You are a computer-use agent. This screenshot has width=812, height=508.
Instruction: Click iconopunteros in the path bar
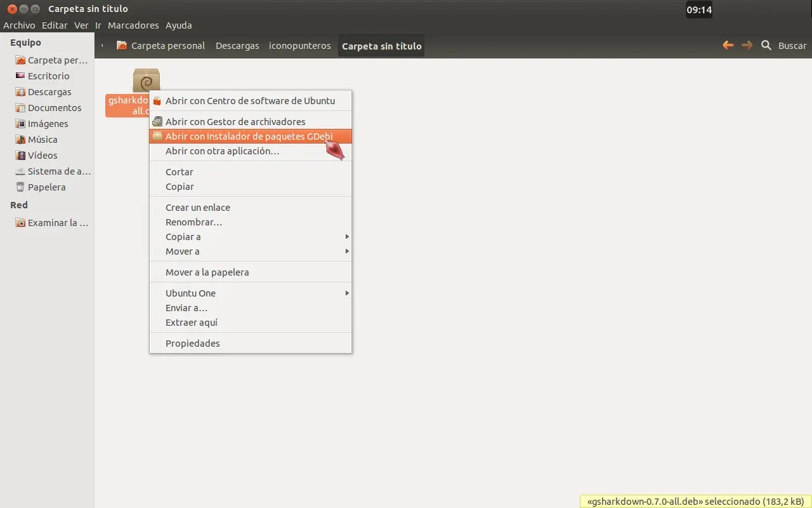(300, 46)
